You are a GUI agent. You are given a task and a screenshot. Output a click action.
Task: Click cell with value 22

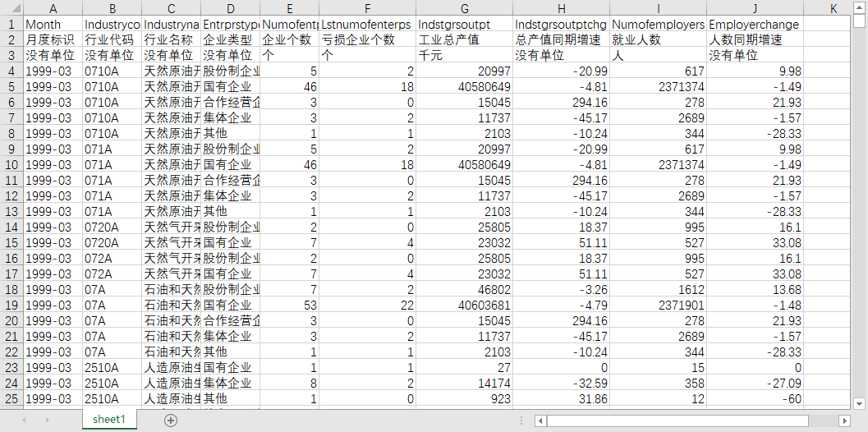(368, 306)
